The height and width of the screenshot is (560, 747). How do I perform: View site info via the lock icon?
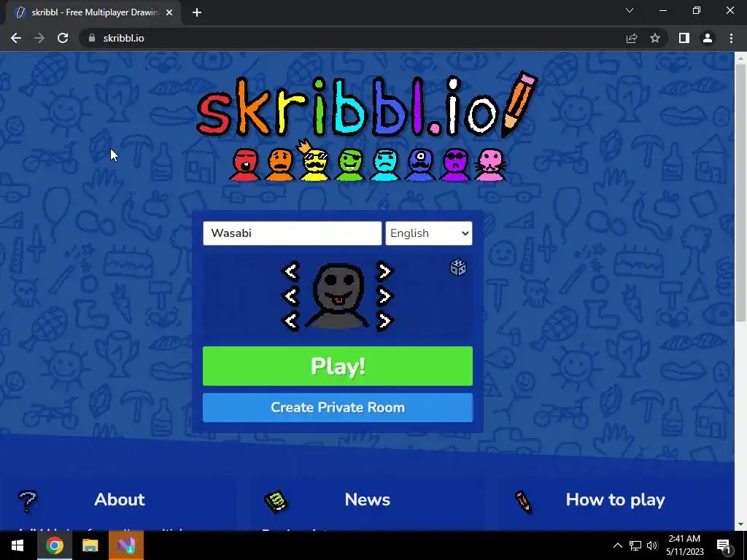[92, 38]
